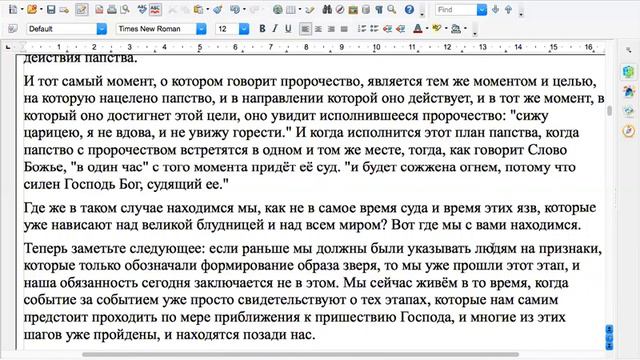Select Justified paragraph alignment
The image size is (640, 360).
[x=344, y=29]
